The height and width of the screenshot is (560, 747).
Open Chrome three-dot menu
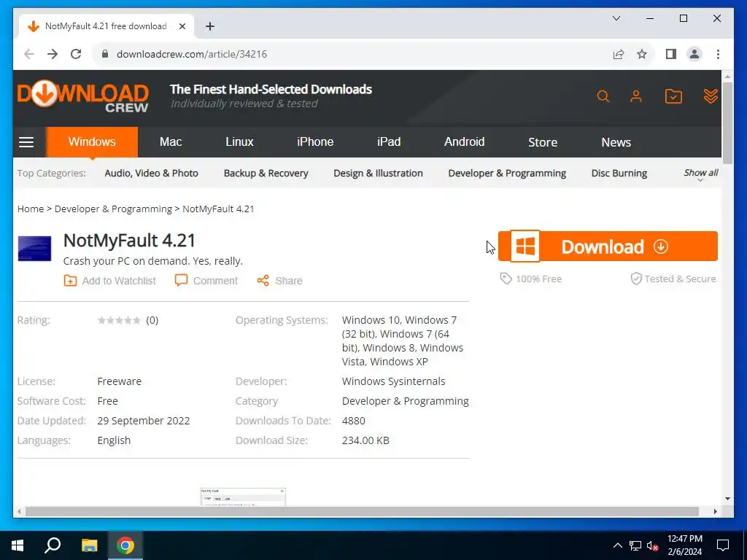(718, 54)
